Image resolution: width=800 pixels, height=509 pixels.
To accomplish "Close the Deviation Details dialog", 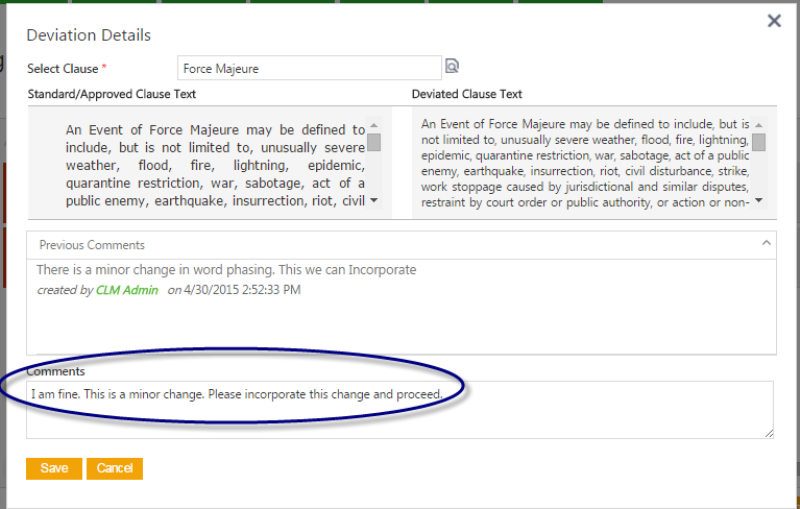I will click(773, 20).
